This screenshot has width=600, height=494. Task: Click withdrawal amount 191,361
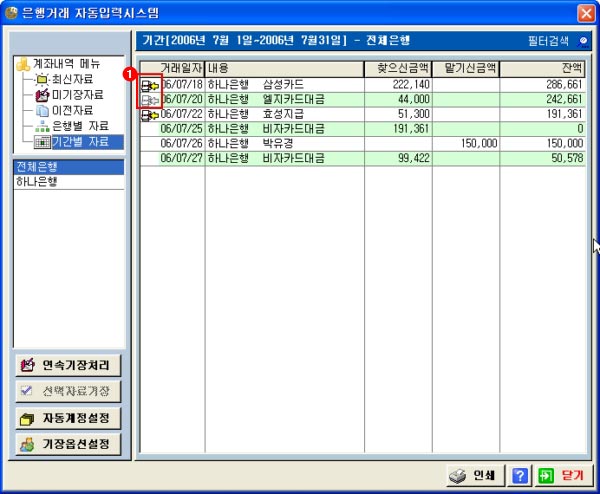[x=411, y=129]
